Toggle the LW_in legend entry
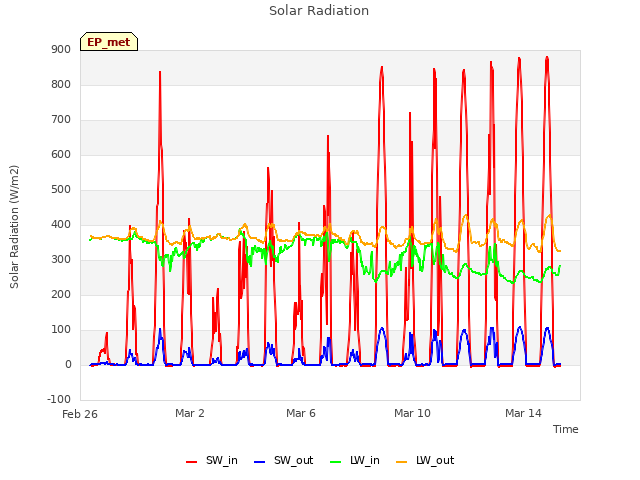This screenshot has height=480, width=640. click(355, 460)
